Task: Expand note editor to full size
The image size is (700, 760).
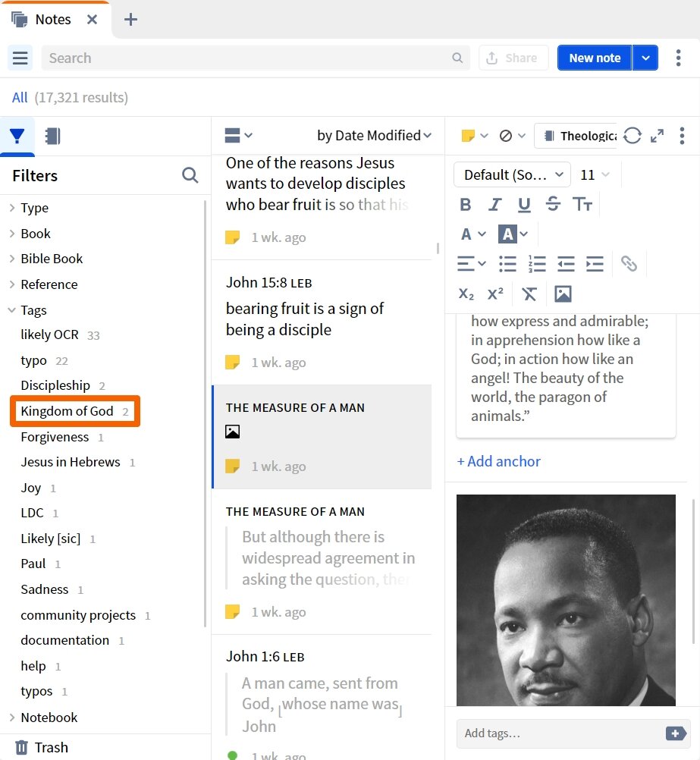Action: tap(657, 136)
